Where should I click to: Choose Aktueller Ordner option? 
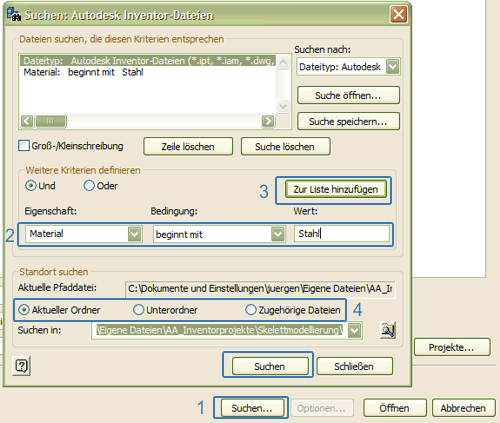(x=24, y=310)
